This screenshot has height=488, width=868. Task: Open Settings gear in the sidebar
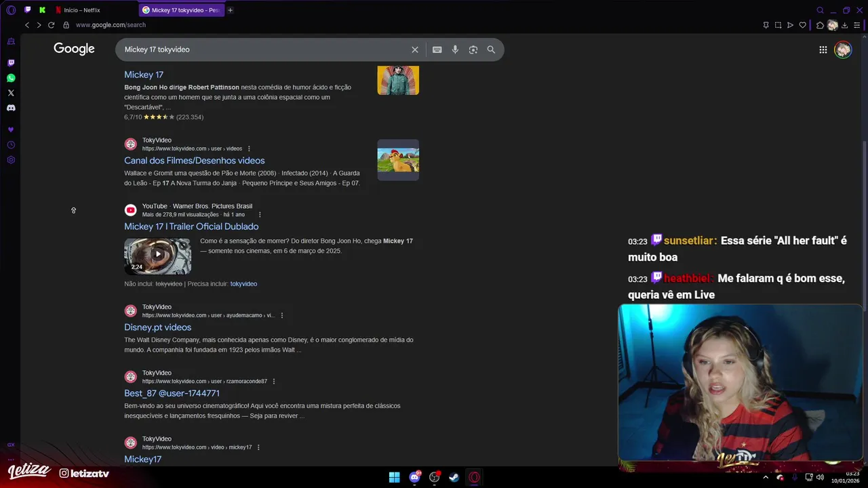(x=10, y=160)
